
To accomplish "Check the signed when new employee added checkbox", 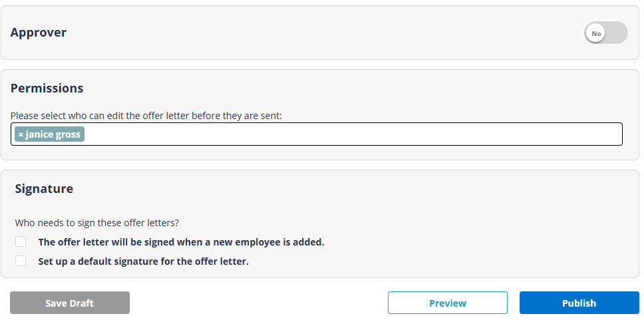I will pos(21,241).
